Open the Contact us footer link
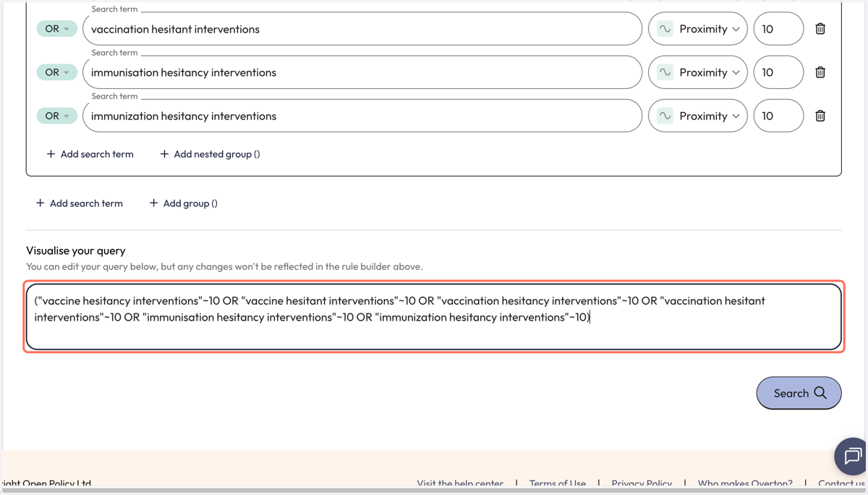868x495 pixels. point(841,483)
